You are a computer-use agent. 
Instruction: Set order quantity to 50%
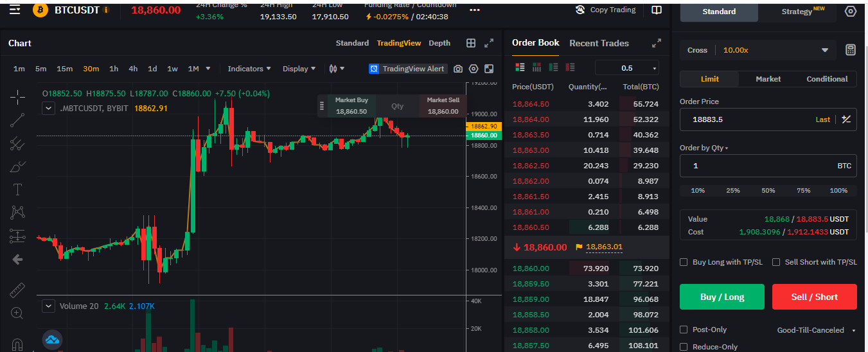click(x=768, y=191)
